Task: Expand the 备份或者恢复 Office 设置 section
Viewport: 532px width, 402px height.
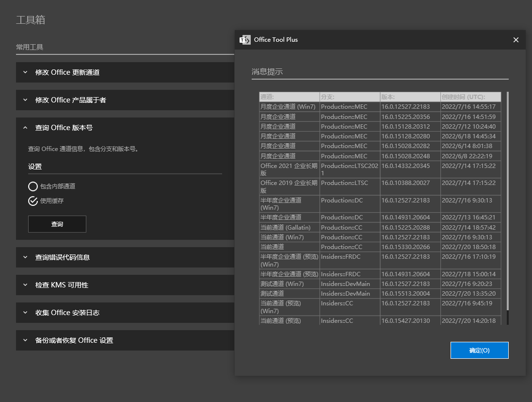Action: click(x=125, y=340)
